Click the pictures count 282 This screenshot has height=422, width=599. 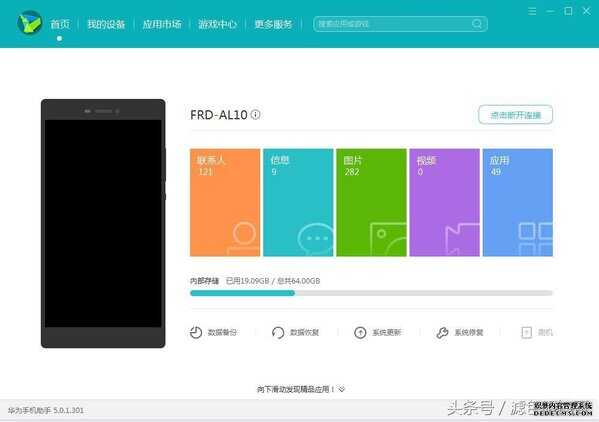[352, 172]
